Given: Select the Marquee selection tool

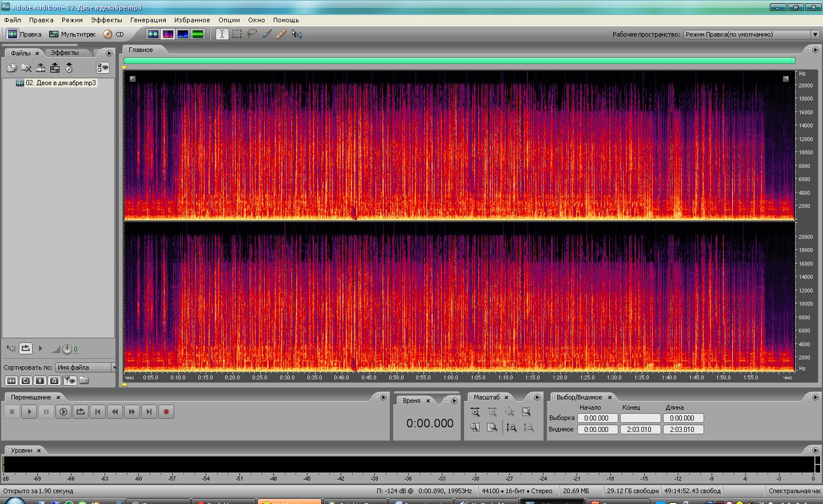Looking at the screenshot, I should [x=237, y=34].
